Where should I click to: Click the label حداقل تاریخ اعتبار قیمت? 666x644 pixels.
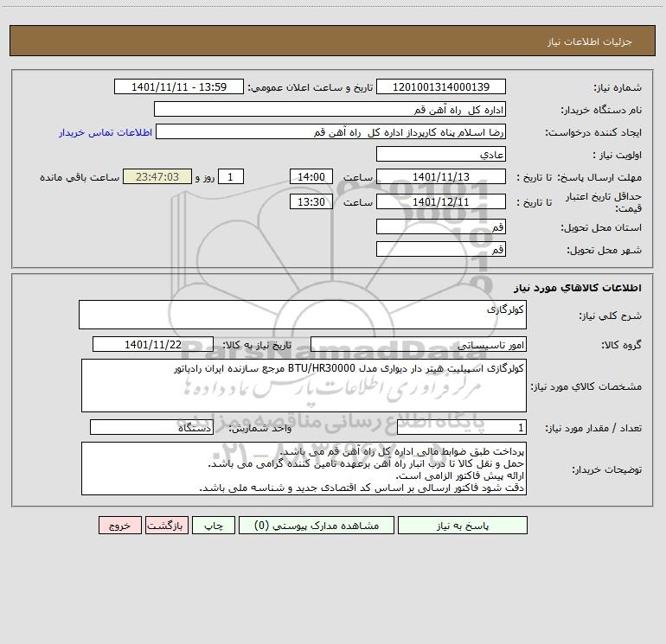(604, 202)
